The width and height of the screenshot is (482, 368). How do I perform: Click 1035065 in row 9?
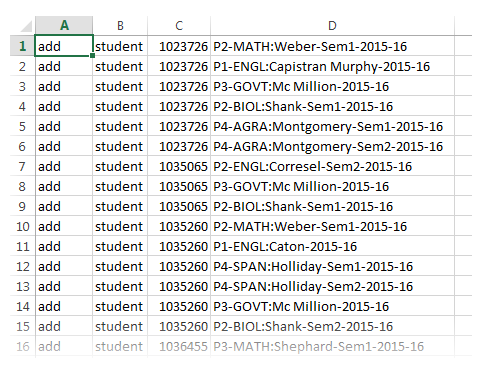click(179, 206)
